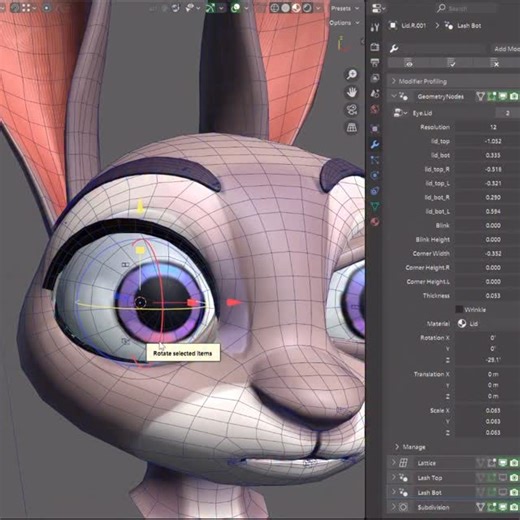Click the Add Modifier button
This screenshot has width=520, height=520.
click(x=505, y=49)
